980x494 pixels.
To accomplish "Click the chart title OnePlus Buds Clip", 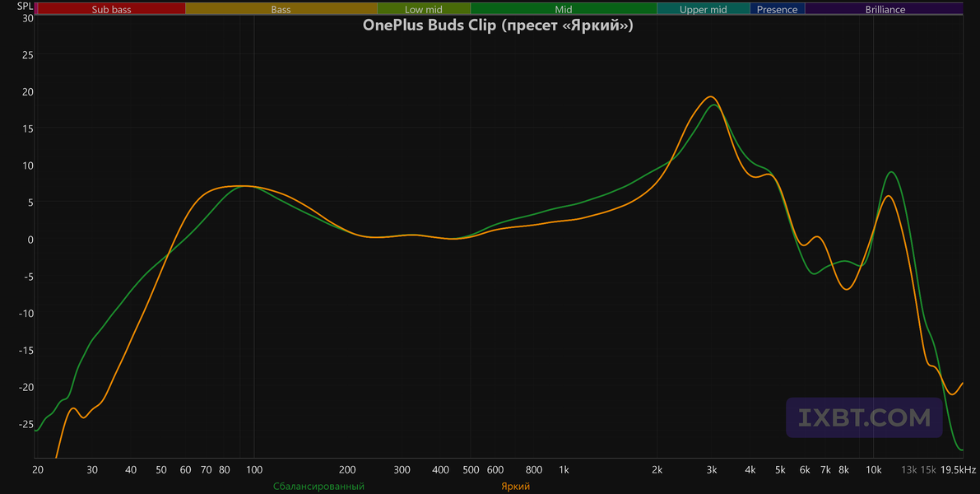I will coord(498,26).
